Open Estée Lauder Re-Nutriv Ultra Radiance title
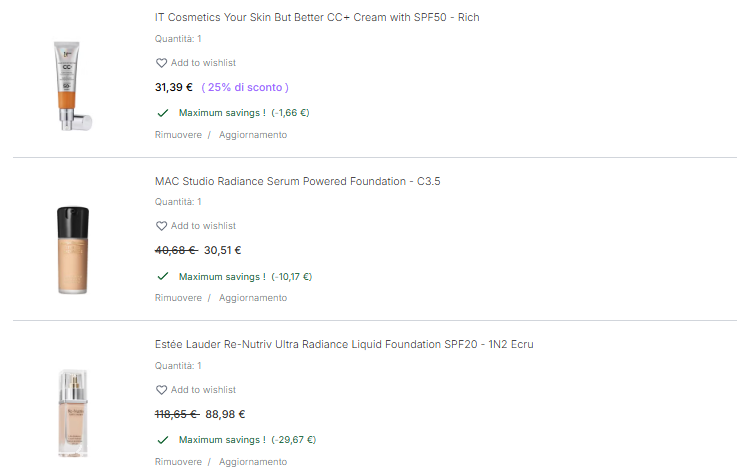Image resolution: width=748 pixels, height=476 pixels. point(344,345)
